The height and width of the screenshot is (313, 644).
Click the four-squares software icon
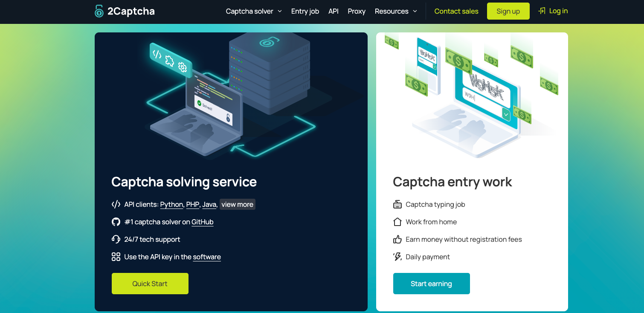(x=116, y=257)
